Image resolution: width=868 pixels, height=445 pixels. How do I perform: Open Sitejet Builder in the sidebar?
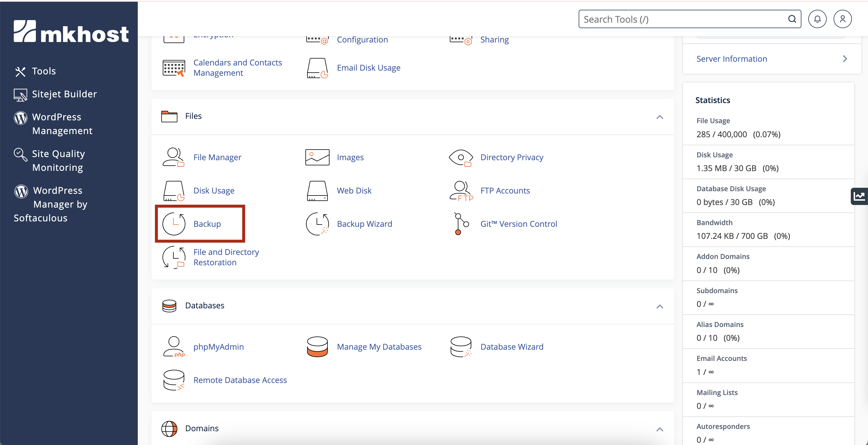[x=64, y=94]
